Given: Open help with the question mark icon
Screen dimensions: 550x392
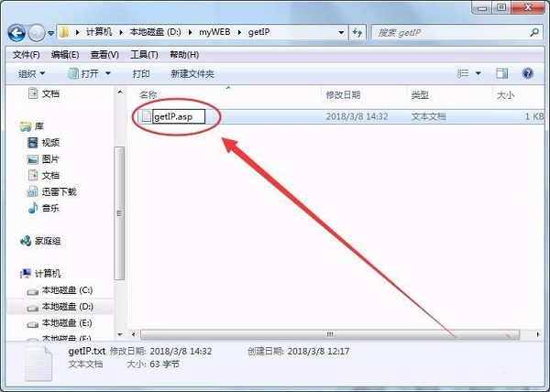Looking at the screenshot, I should tap(528, 73).
